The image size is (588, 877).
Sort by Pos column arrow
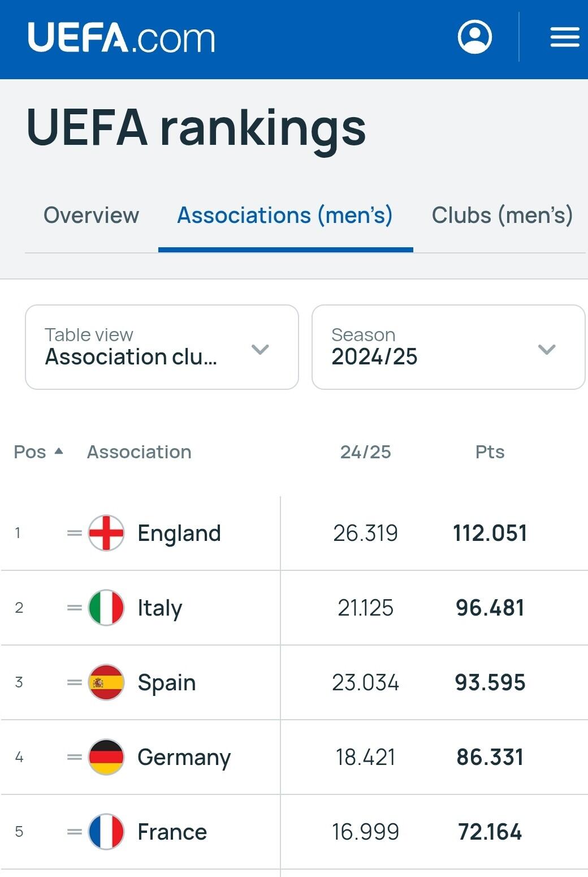click(x=59, y=452)
